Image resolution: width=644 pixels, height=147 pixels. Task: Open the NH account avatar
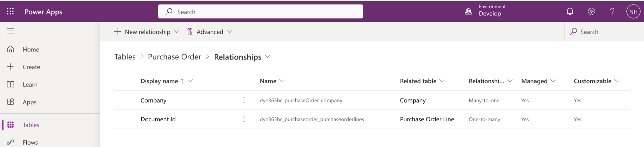pos(633,12)
